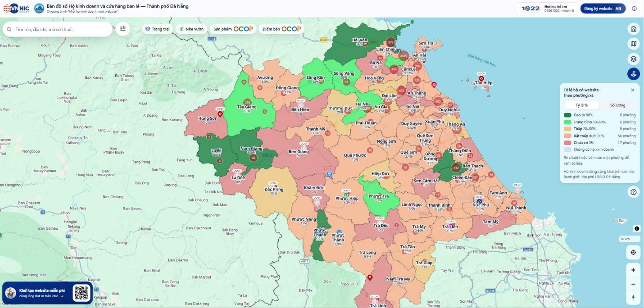This screenshot has height=308, width=644.
Task: Open the help question mark button
Action: [x=633, y=192]
